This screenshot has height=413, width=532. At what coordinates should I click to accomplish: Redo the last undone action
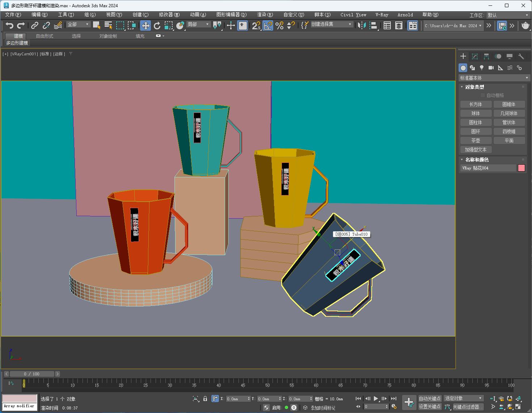[x=21, y=25]
